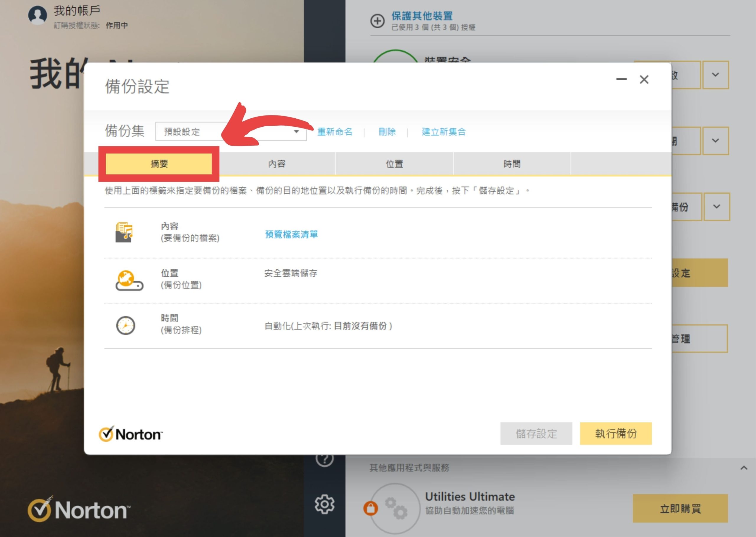Click the 作用中 subscription status text
Viewport: 756px width, 537px height.
coord(117,25)
